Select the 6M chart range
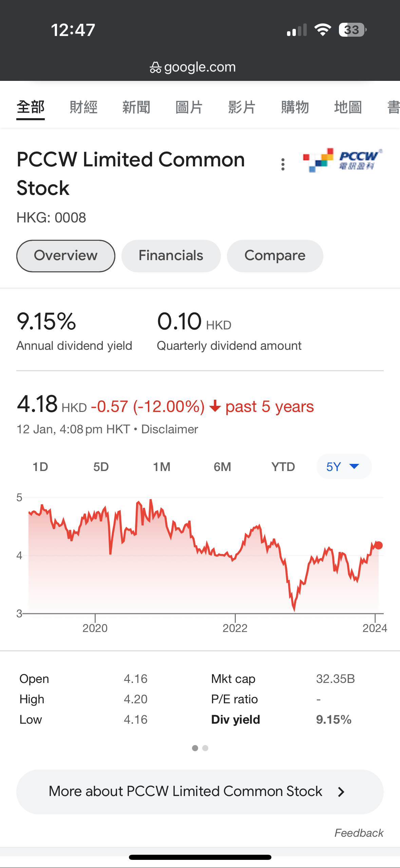This screenshot has width=400, height=868. pyautogui.click(x=222, y=467)
